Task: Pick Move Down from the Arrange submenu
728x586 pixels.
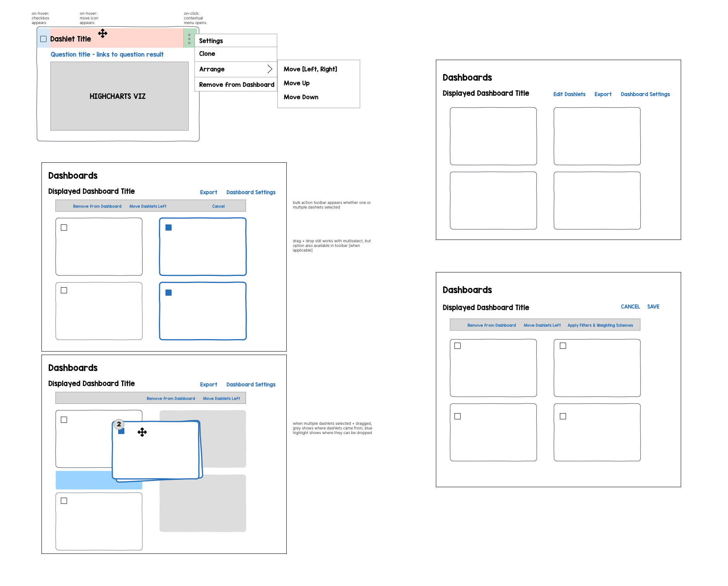Action: point(301,97)
